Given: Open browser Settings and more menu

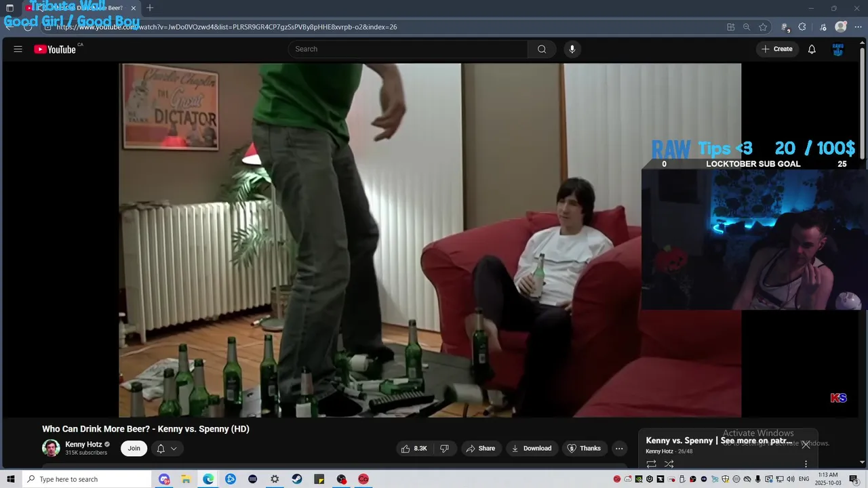Looking at the screenshot, I should tap(858, 27).
